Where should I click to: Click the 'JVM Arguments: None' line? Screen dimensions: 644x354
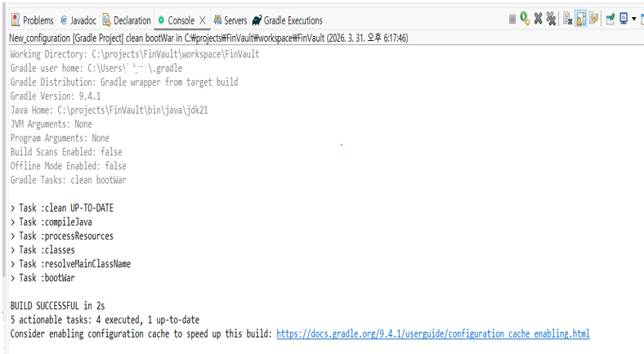(51, 124)
